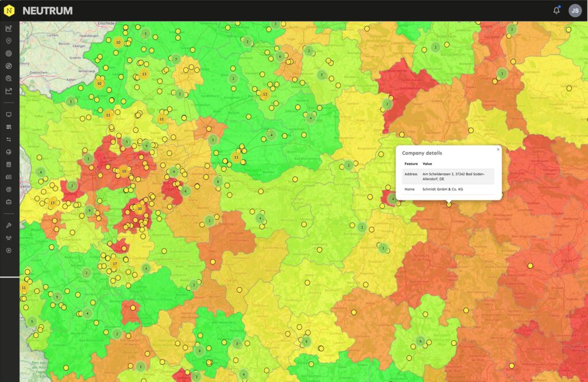Open the trending-up chart sidebar icon

[9, 91]
